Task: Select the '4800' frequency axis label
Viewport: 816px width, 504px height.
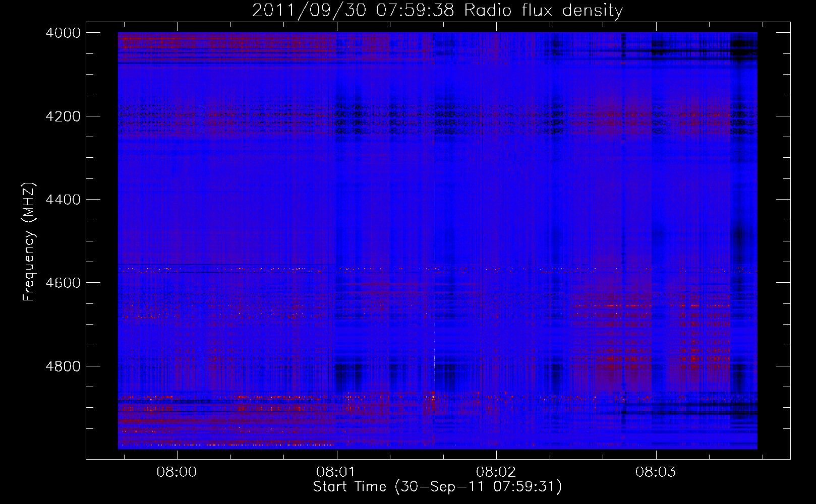Action: coord(63,366)
